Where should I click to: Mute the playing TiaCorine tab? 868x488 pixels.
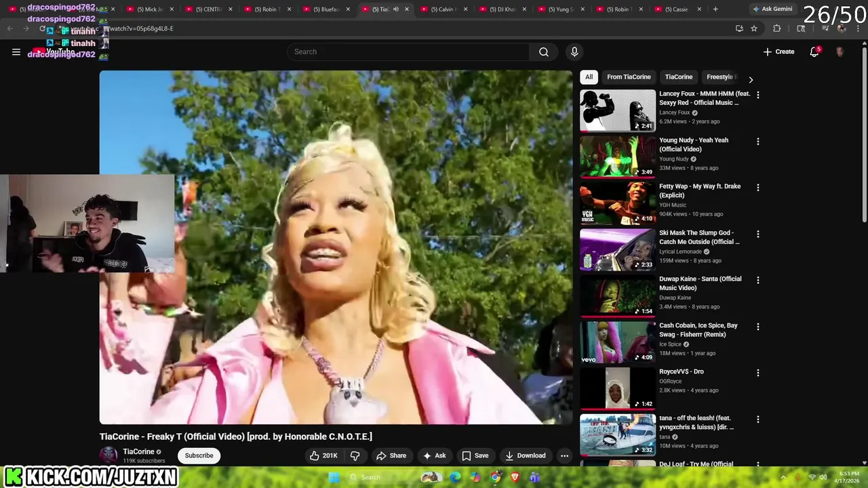pyautogui.click(x=396, y=9)
